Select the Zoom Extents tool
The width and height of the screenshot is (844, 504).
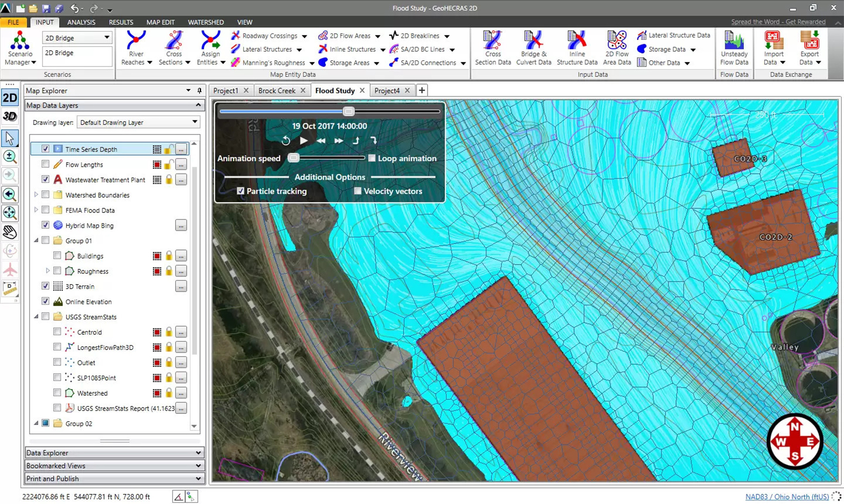(10, 213)
